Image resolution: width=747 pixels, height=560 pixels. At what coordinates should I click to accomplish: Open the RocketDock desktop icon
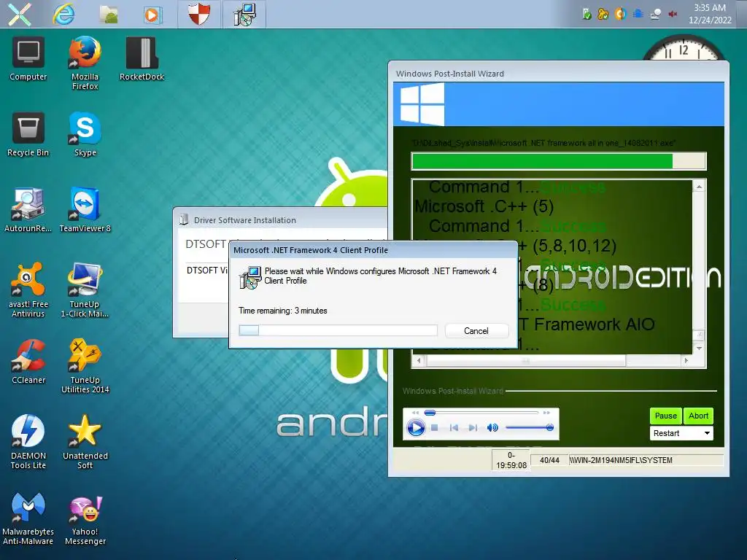pos(142,58)
